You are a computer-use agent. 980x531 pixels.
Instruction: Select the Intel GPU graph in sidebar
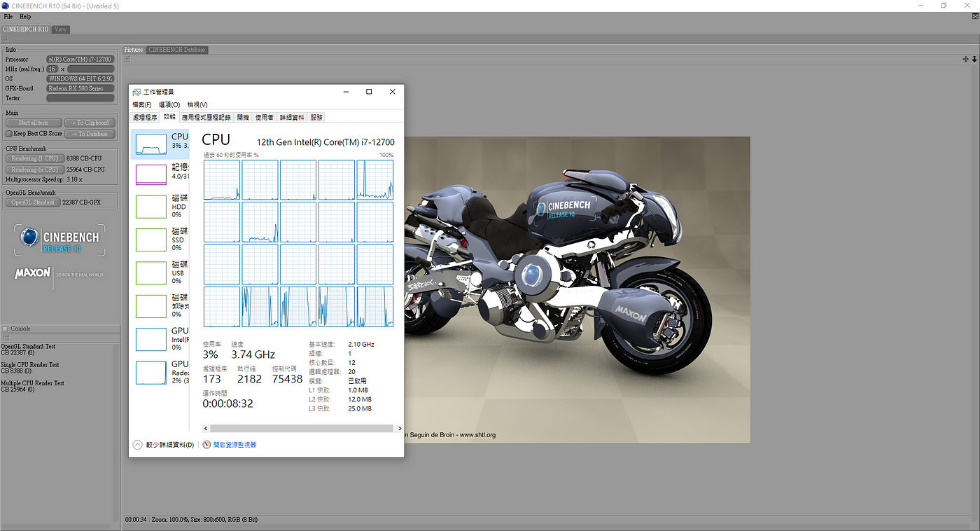151,339
